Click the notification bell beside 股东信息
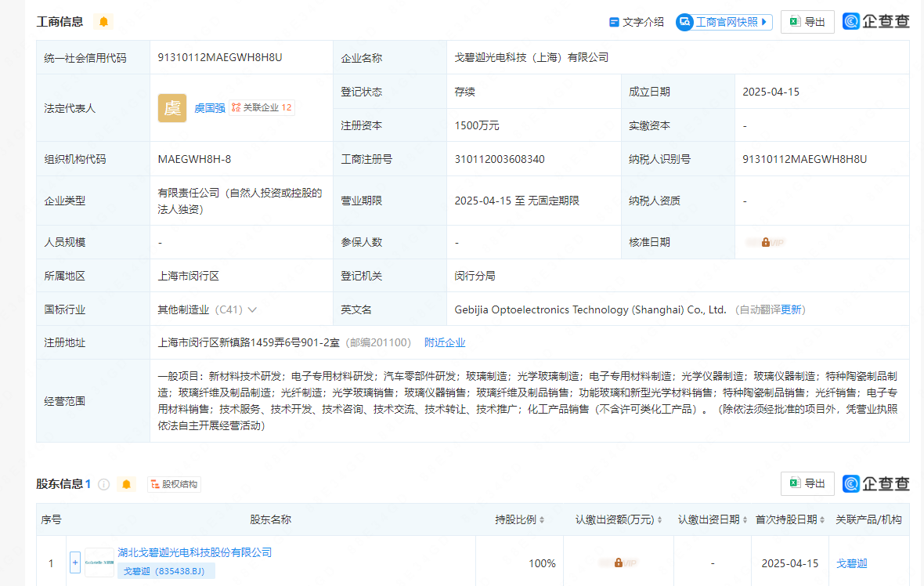The width and height of the screenshot is (924, 586). pos(126,484)
